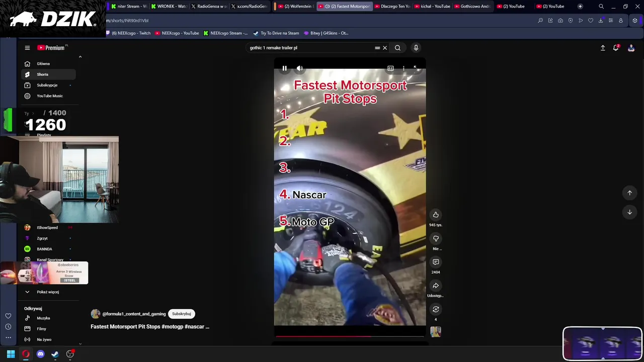Screen dimensions: 644x362
Task: Open the remix icon showing 4
Action: coord(436,309)
